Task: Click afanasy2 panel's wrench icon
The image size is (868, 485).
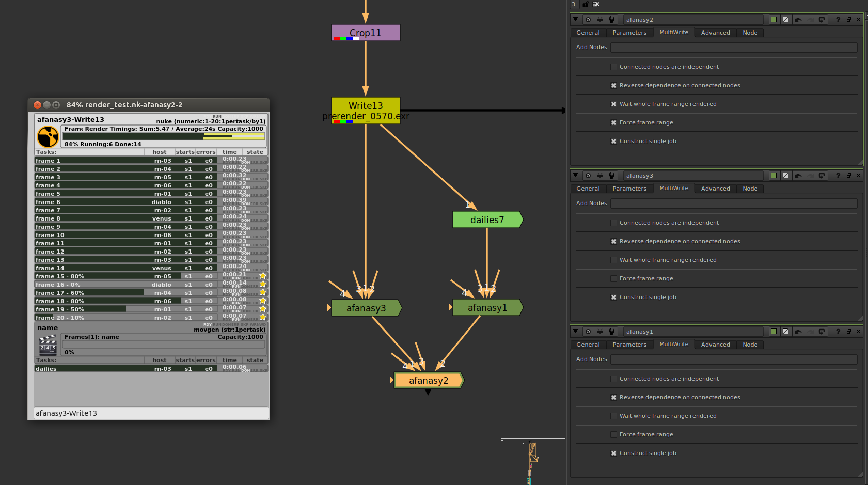Action: (612, 20)
